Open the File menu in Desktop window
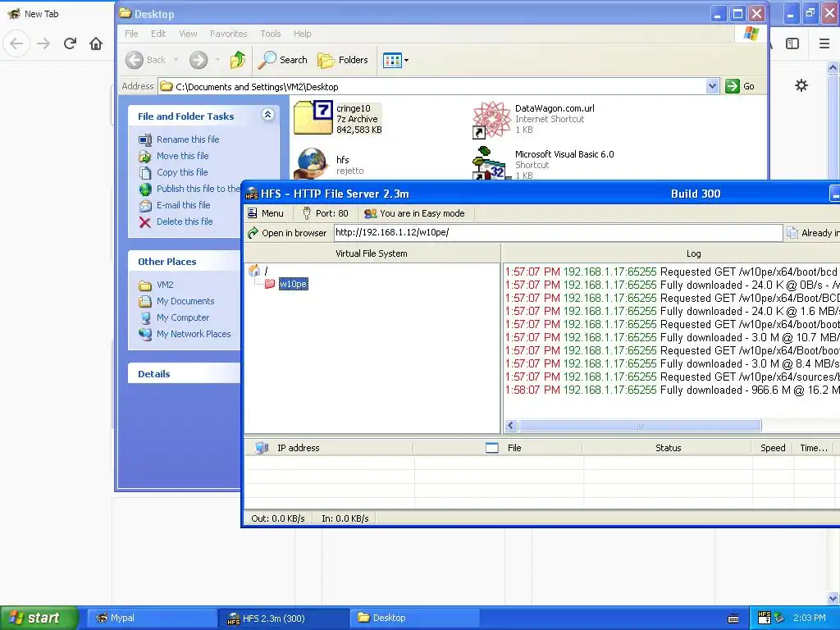 tap(131, 33)
